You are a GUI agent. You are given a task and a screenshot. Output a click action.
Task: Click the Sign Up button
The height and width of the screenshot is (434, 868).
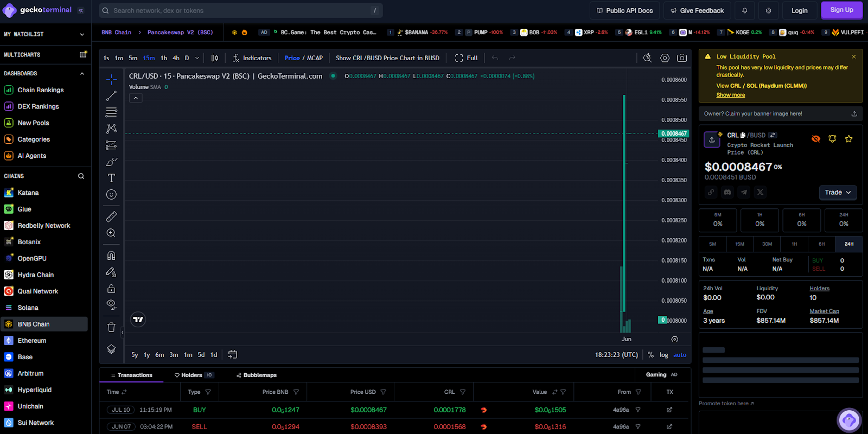tap(841, 10)
